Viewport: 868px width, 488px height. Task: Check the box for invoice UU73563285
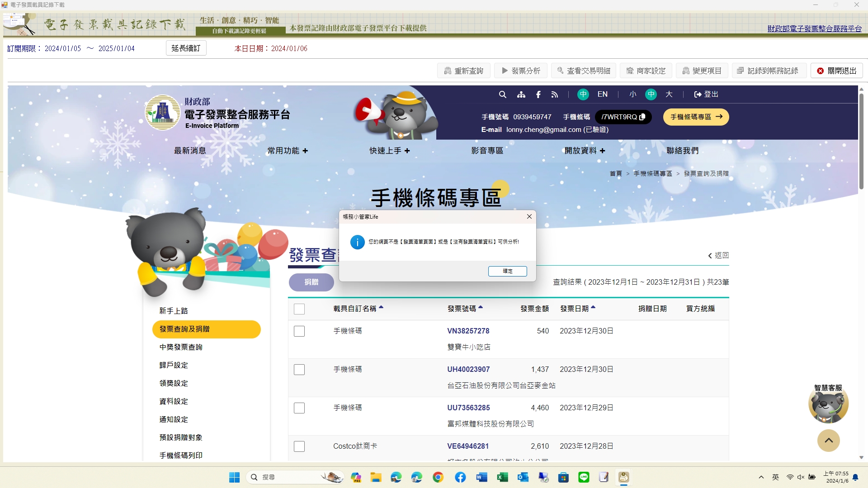tap(299, 408)
